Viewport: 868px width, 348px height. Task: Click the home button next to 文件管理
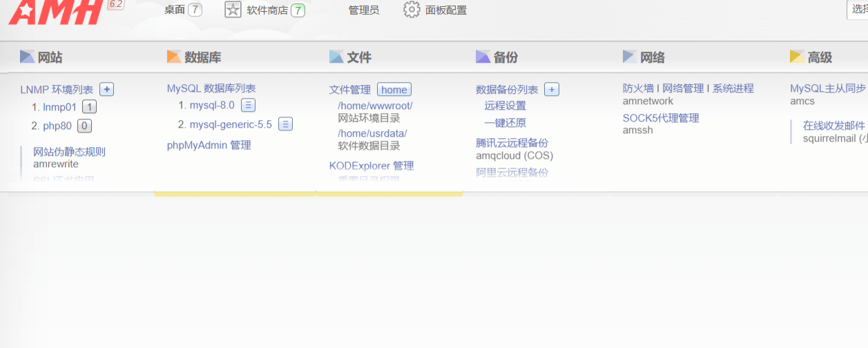pyautogui.click(x=394, y=90)
